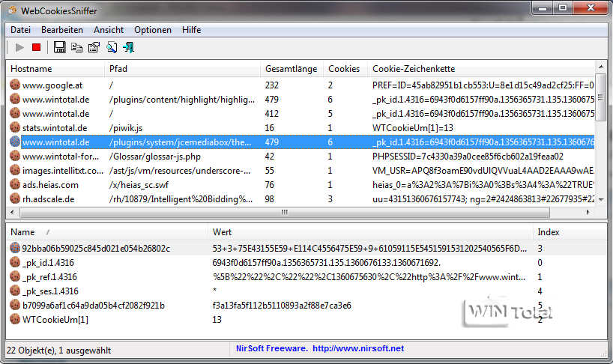Image resolution: width=613 pixels, height=364 pixels.
Task: Click the vertical scrollbar up arrow of upper list
Action: pos(600,67)
